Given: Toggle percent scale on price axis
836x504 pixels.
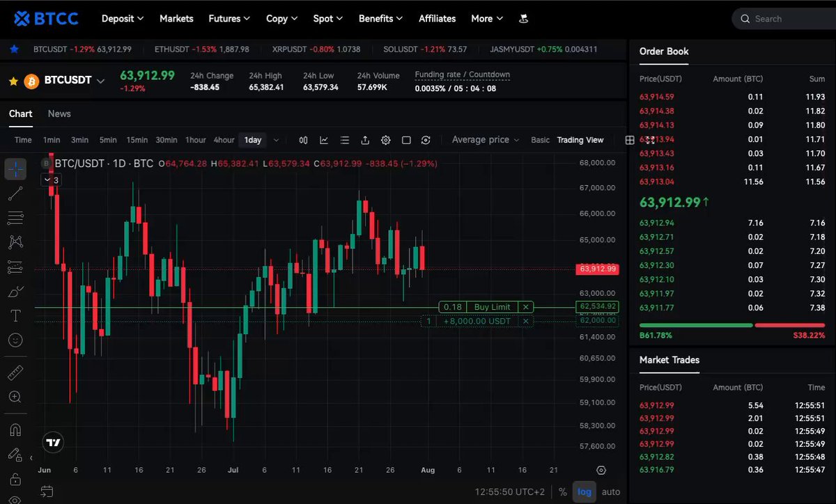Looking at the screenshot, I should click(562, 491).
